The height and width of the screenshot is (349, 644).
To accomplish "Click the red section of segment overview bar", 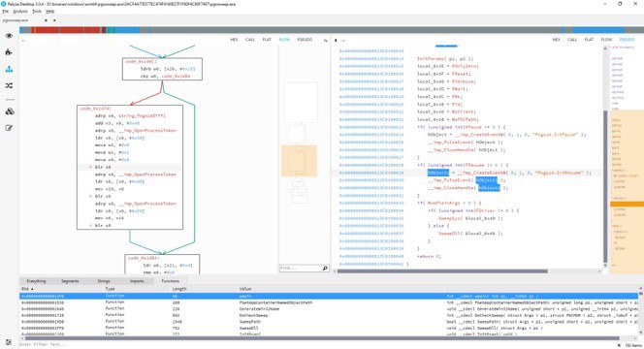I will pyautogui.click(x=66, y=30).
